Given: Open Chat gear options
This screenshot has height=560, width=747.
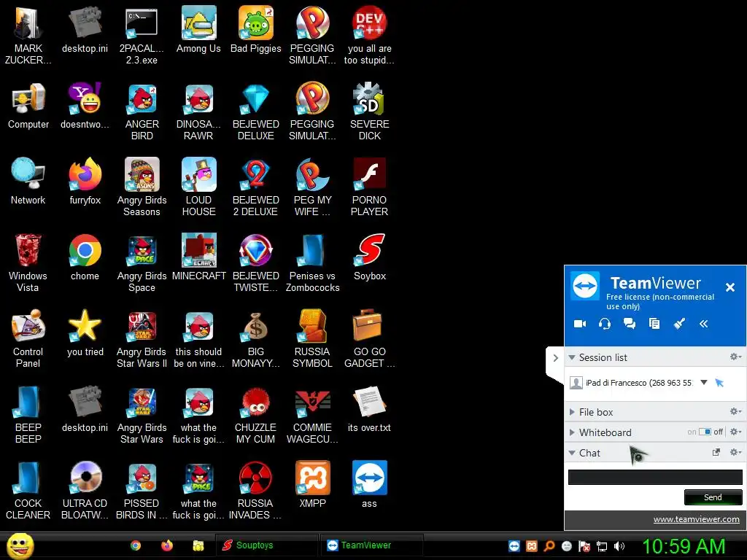Looking at the screenshot, I should [735, 452].
